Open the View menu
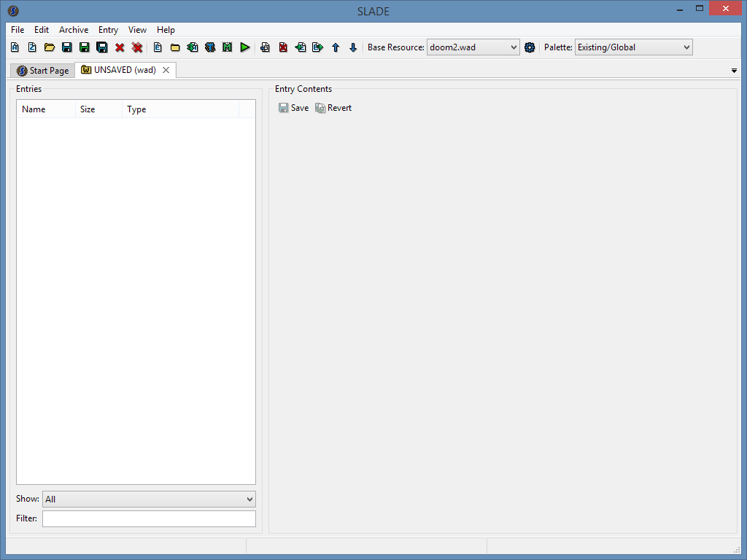747x560 pixels. (137, 29)
